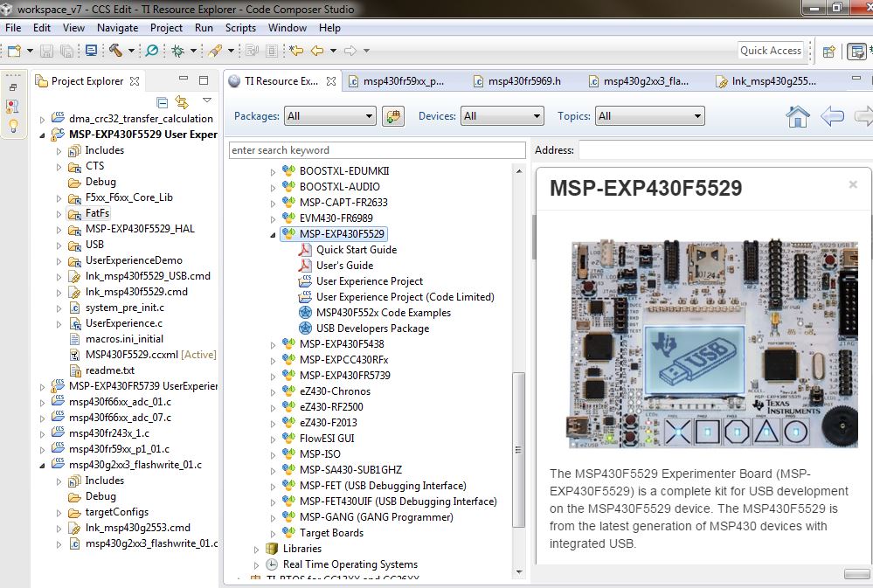The height and width of the screenshot is (588, 873).
Task: Open the Topics dropdown
Action: tap(649, 116)
